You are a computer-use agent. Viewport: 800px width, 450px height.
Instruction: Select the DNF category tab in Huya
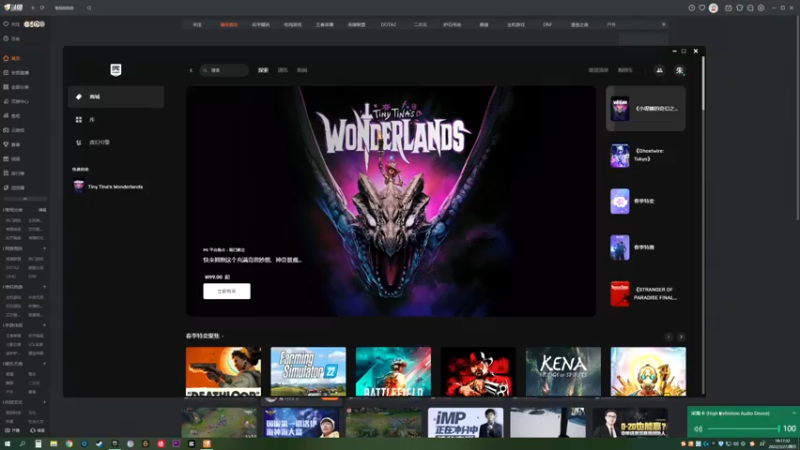pyautogui.click(x=547, y=24)
